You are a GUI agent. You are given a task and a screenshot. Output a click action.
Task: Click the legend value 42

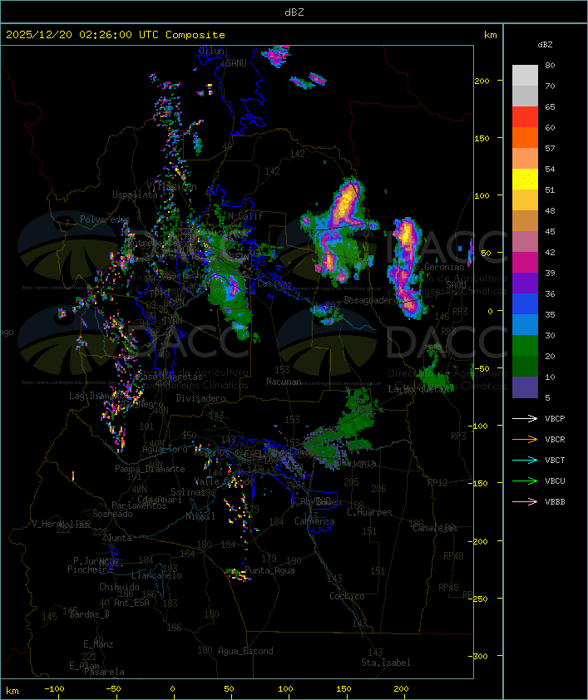(550, 252)
